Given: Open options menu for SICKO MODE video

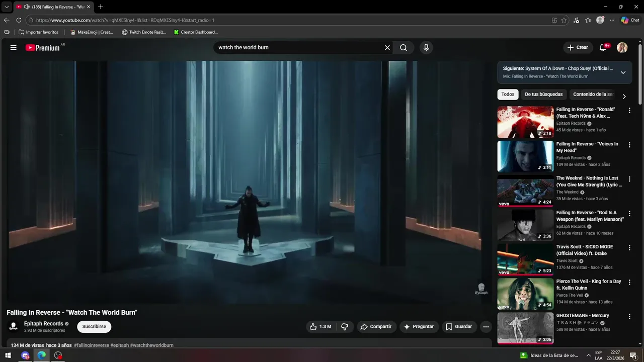Looking at the screenshot, I should point(629,248).
